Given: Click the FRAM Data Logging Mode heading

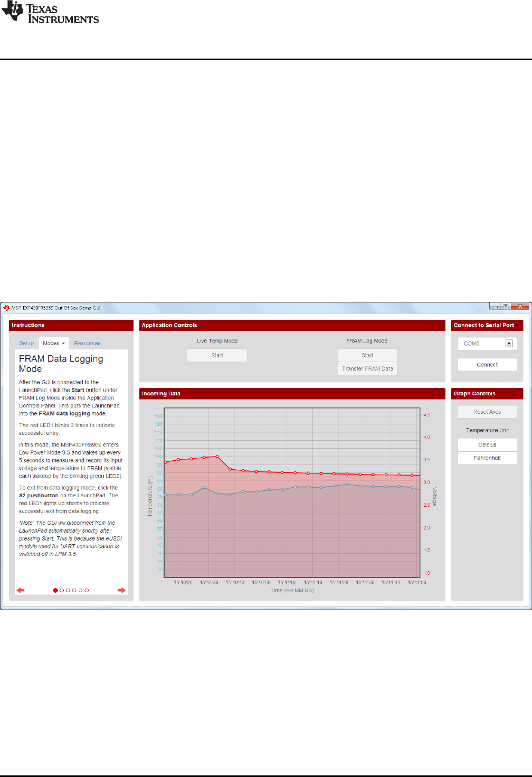Looking at the screenshot, I should tap(61, 364).
